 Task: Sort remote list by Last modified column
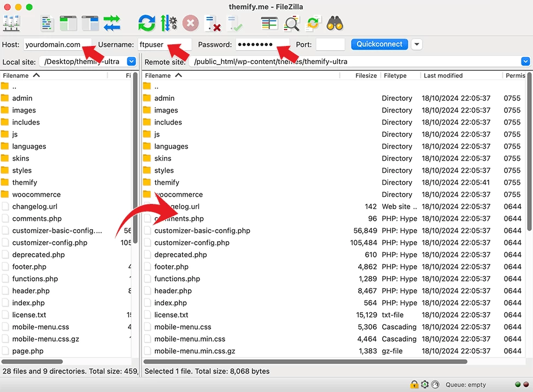(x=461, y=75)
